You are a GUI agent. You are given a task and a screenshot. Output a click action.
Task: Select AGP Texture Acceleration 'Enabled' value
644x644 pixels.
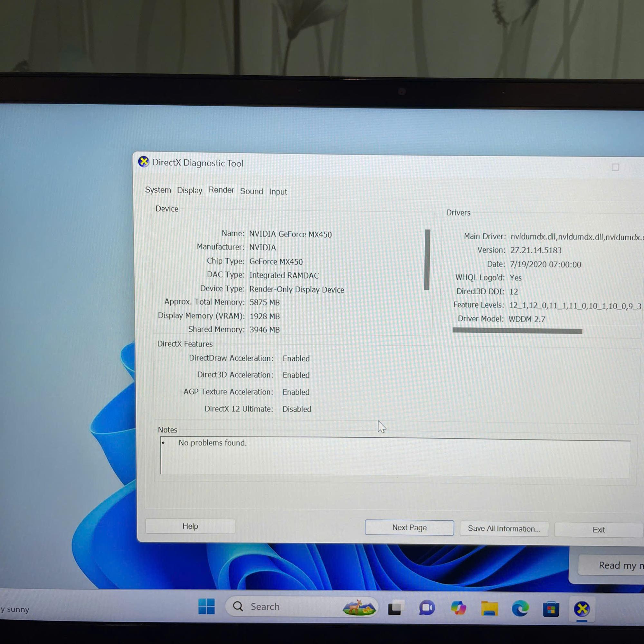tap(296, 392)
